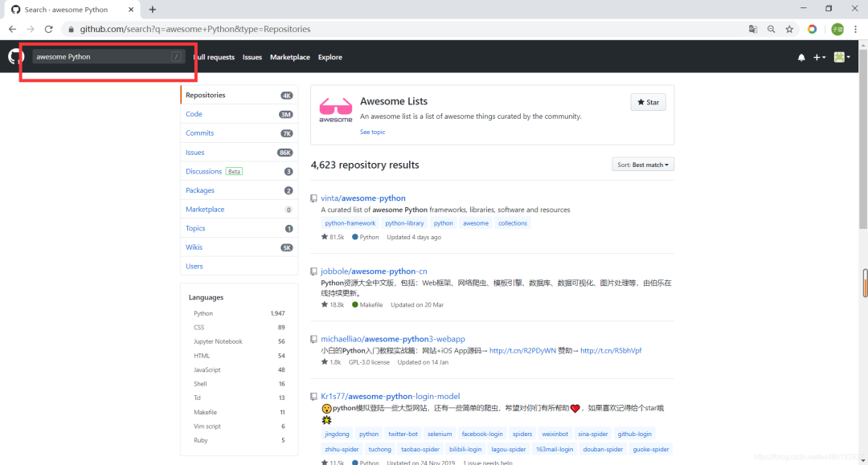868x465 pixels.
Task: Expand the profile avatar dropdown arrow
Action: pos(849,57)
